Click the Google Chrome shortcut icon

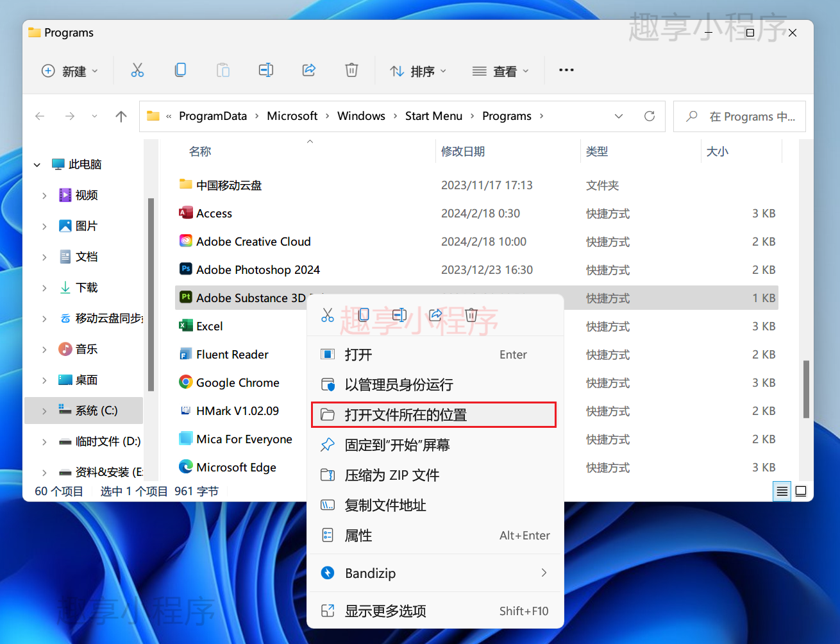186,382
